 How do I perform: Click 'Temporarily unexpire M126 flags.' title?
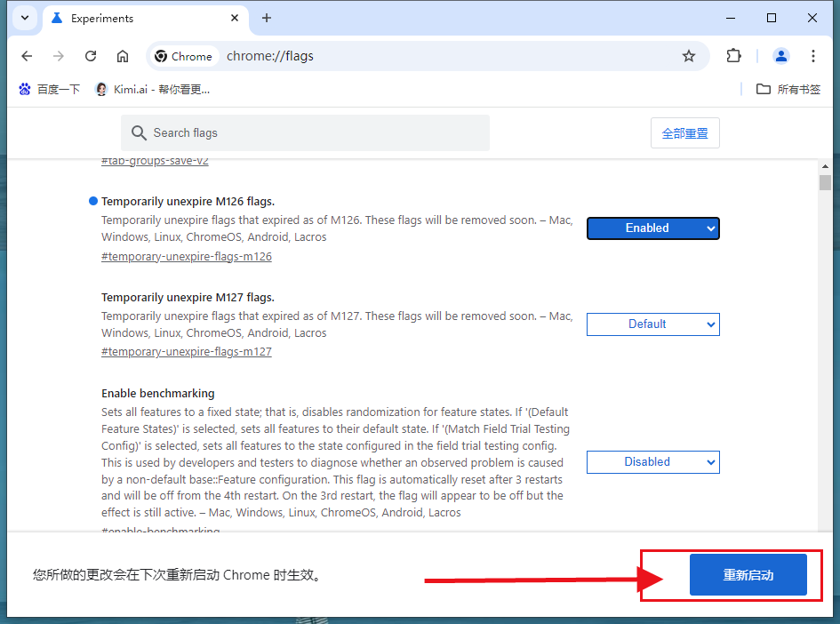tap(188, 202)
